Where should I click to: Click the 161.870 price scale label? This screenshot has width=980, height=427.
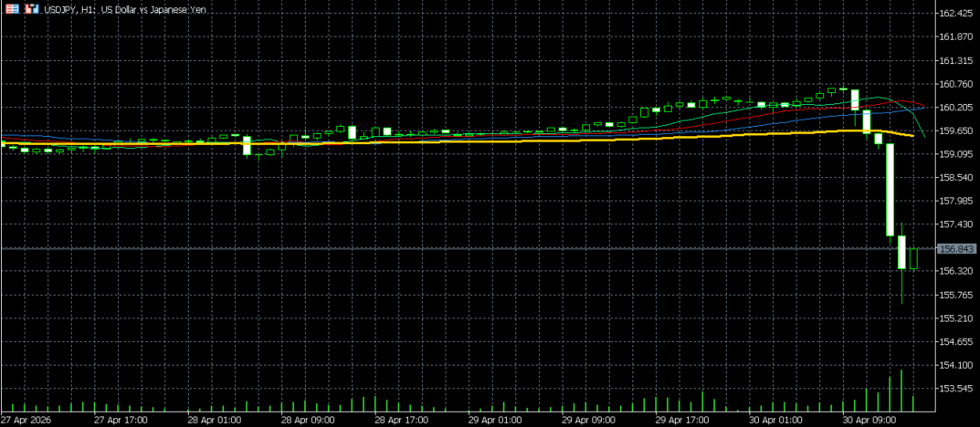(x=957, y=36)
